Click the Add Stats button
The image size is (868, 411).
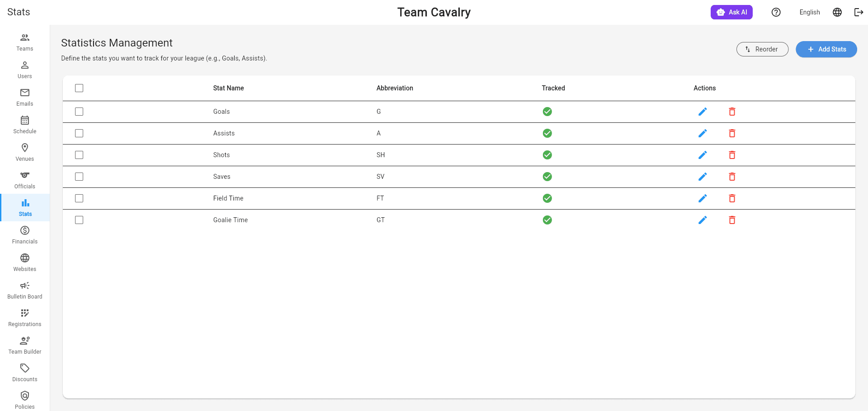826,49
